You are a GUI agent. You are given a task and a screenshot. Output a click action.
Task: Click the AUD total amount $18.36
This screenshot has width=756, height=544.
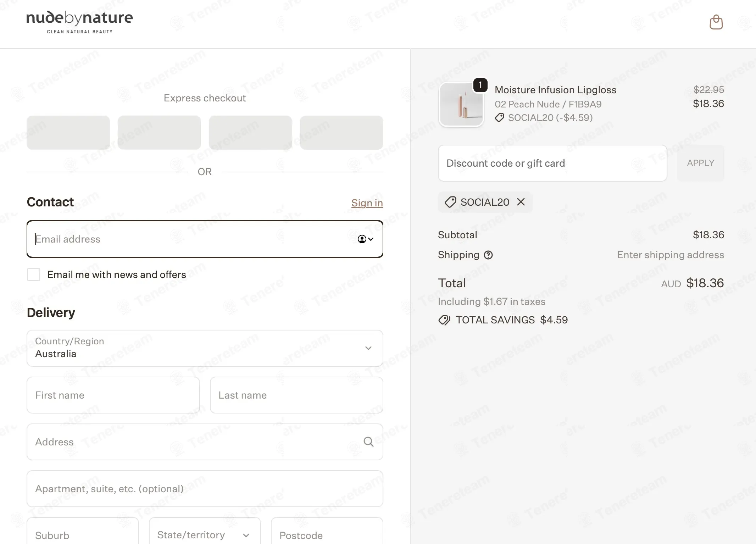705,283
